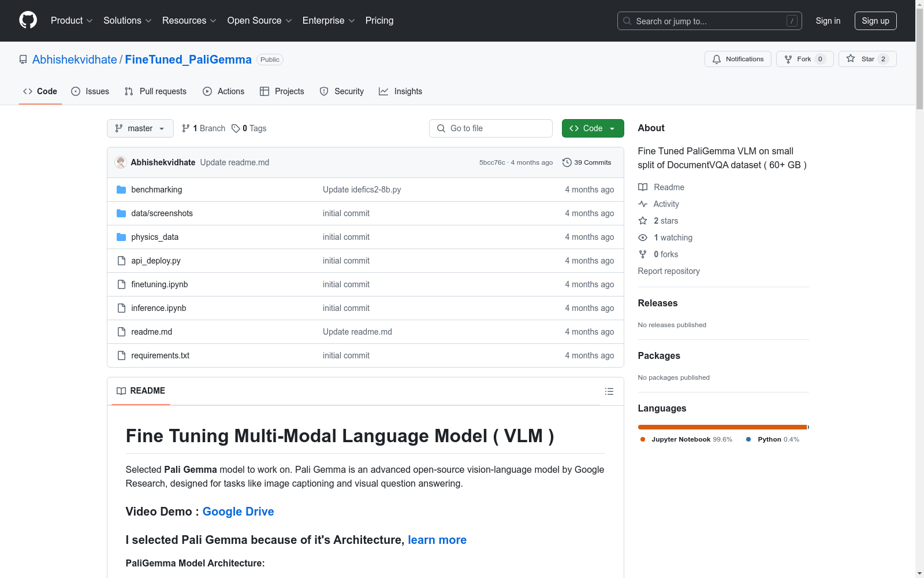The width and height of the screenshot is (924, 578).
Task: Click the inference.ipynb file icon
Action: click(x=121, y=308)
